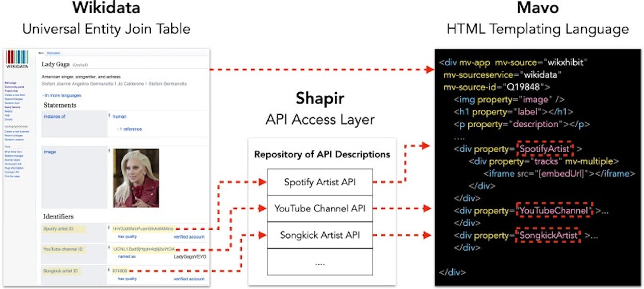Click the 'YouTube channel ID' property

point(63,249)
